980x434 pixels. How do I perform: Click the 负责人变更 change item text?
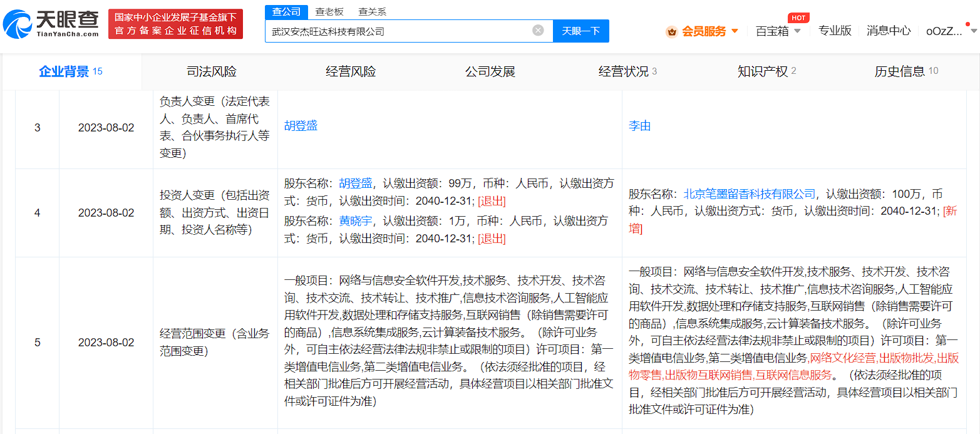coord(215,127)
